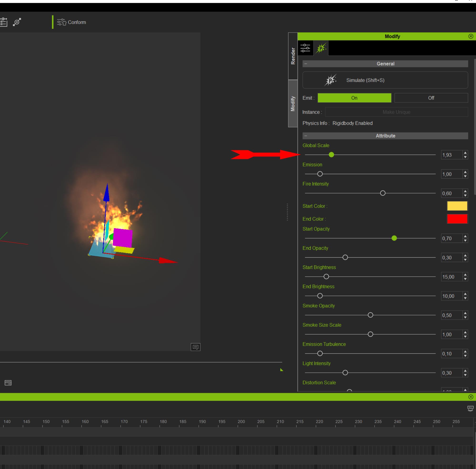Click the Start Opacity value field 0,70
Image resolution: width=476 pixels, height=469 pixels.
point(452,238)
